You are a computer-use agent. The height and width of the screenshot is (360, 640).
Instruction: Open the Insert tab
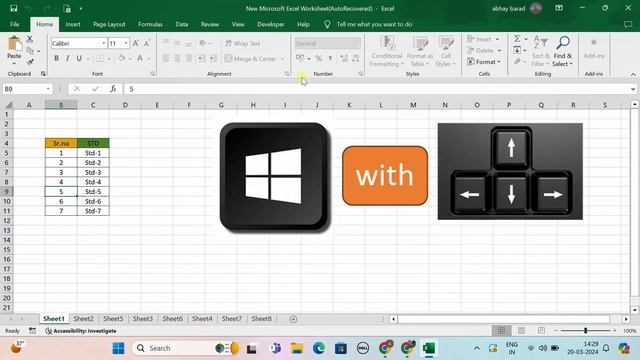click(x=73, y=24)
